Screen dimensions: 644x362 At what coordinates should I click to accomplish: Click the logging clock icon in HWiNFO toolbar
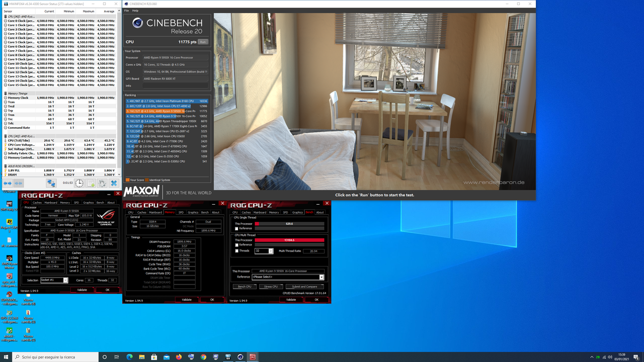point(79,183)
